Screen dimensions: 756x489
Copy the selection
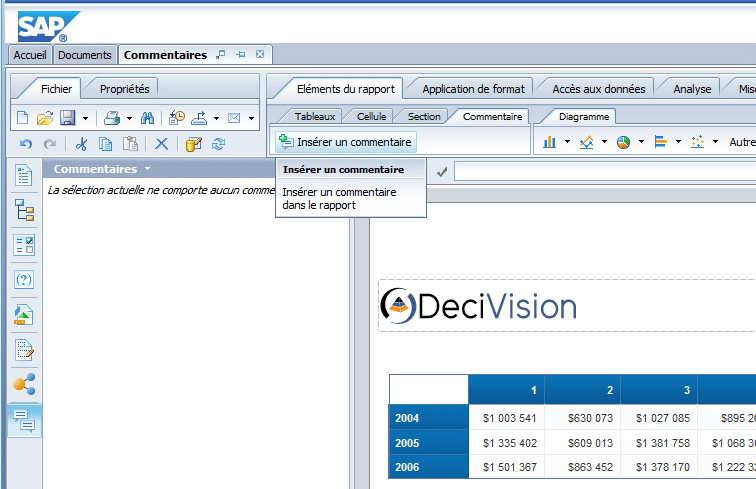[x=106, y=144]
